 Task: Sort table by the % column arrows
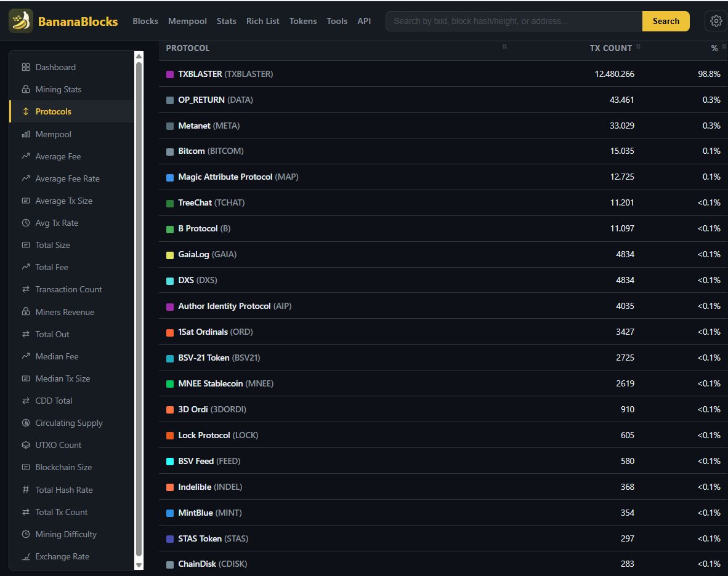724,46
